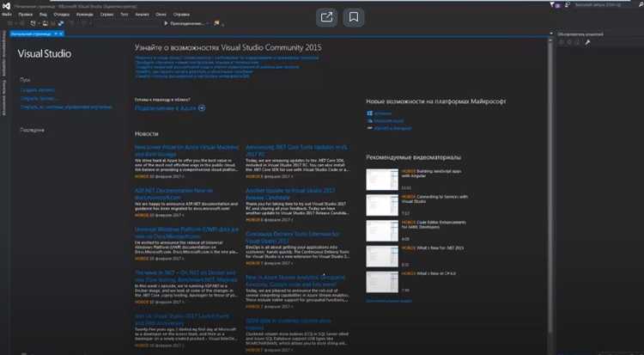Screen dimensions: 644x355
Task: Click the first link under Visual Studio Community 2015 heading
Action: coord(227,58)
